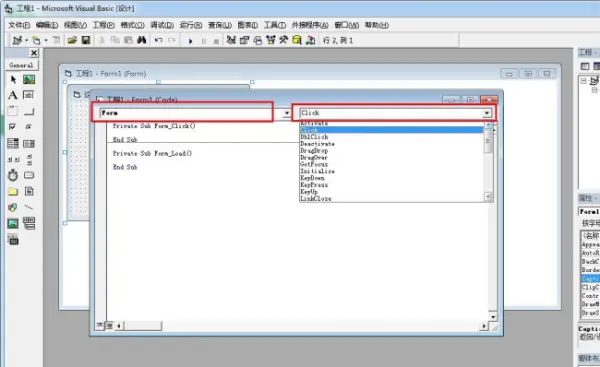Screen dimensions: 600x367
Task: Click the Find binoculars icon
Action: [x=142, y=40]
